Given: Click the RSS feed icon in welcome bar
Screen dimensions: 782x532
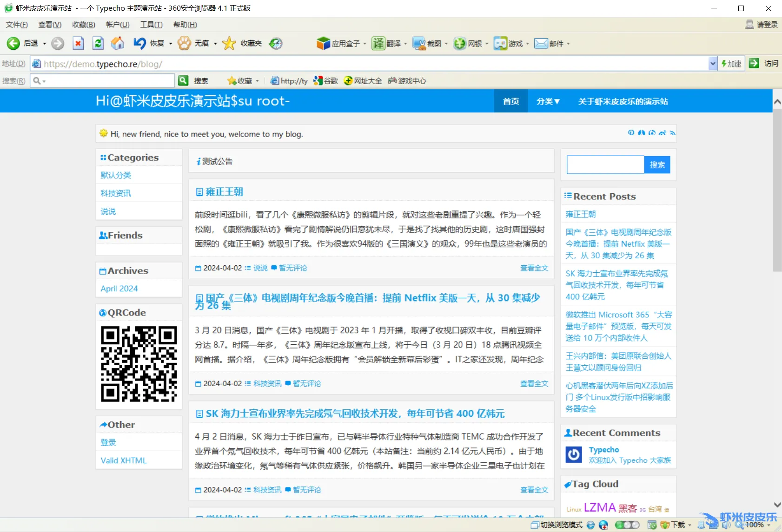Looking at the screenshot, I should pyautogui.click(x=672, y=133).
